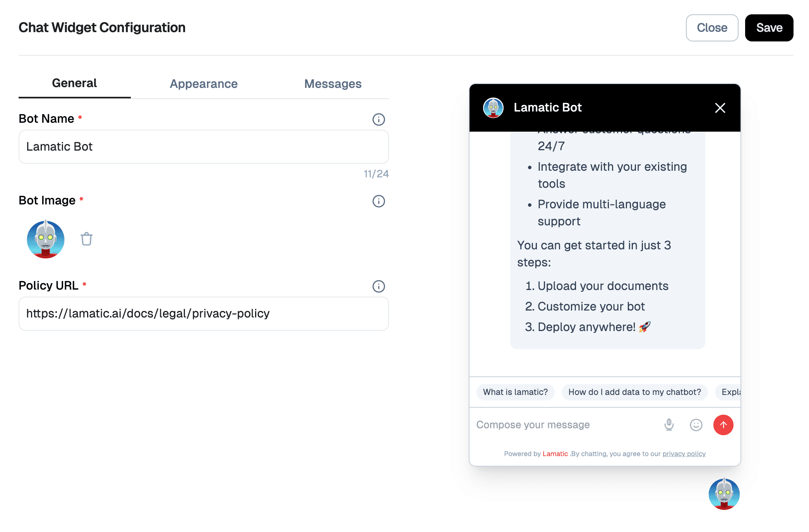Viewport: 809px width, 532px height.
Task: Switch to the Appearance tab
Action: [x=204, y=84]
